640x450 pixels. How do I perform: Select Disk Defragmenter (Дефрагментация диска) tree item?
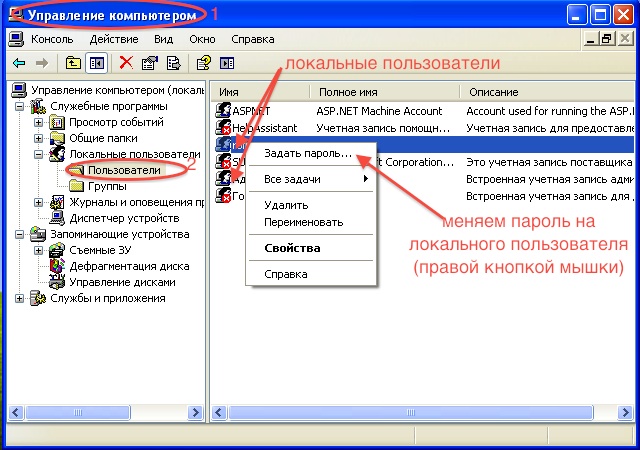tap(129, 266)
